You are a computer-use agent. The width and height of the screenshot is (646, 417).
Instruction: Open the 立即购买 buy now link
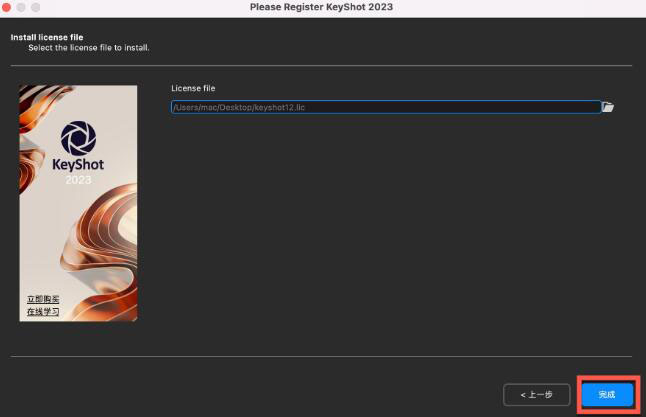click(x=43, y=299)
